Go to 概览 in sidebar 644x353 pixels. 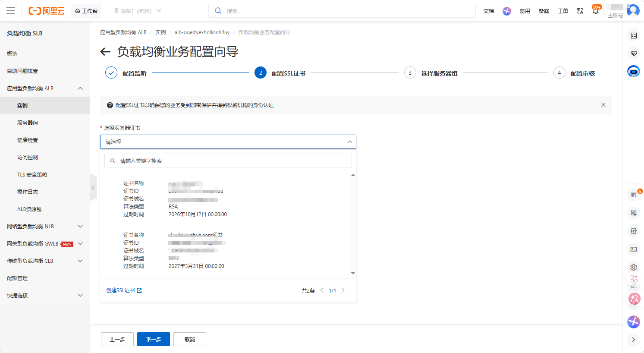(12, 54)
